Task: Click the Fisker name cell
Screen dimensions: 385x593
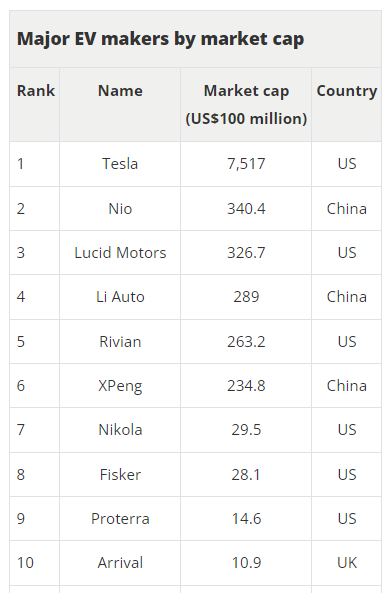Action: [120, 475]
